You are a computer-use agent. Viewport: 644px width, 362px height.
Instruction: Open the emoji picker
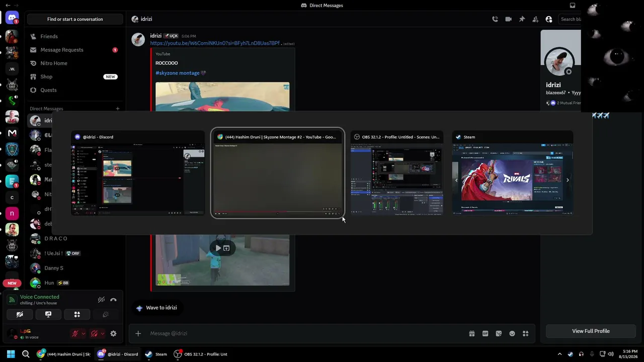[512, 333]
